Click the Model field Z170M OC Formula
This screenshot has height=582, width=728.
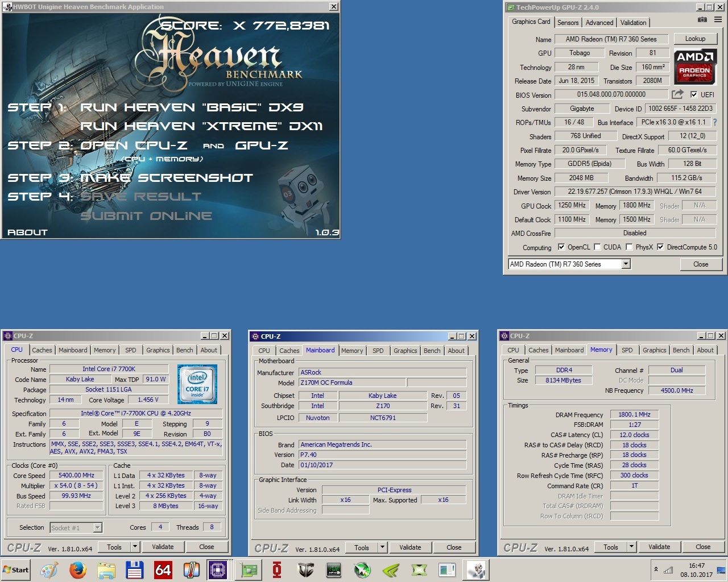click(352, 383)
